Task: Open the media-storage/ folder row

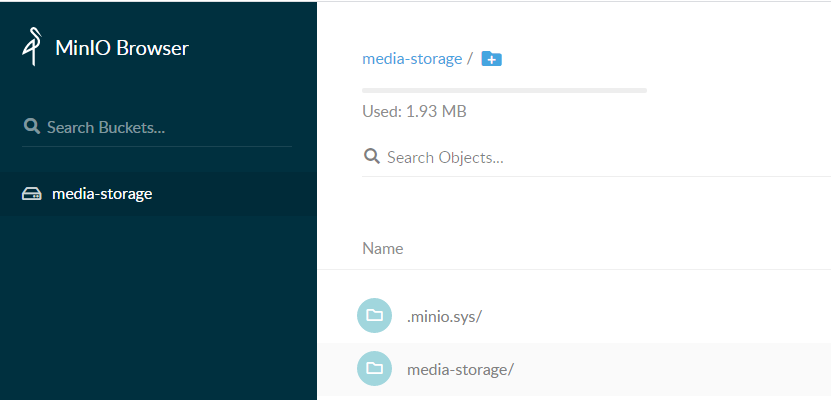Action: (574, 369)
